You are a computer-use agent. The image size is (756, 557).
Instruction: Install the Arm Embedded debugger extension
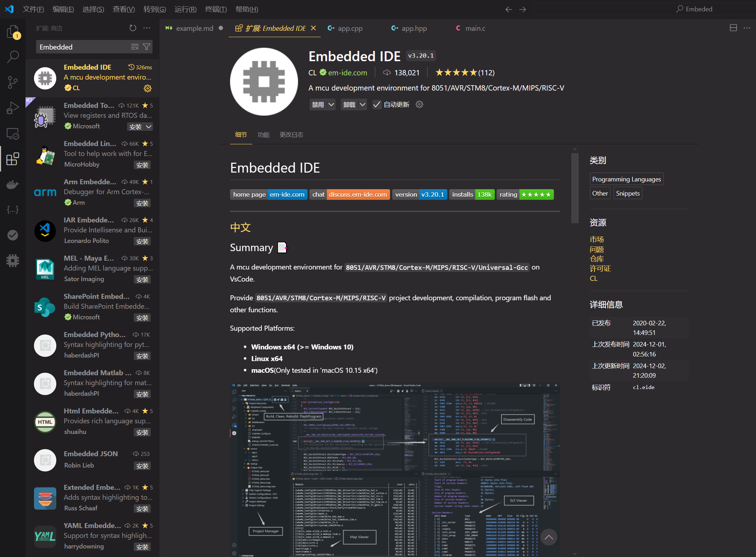(142, 203)
